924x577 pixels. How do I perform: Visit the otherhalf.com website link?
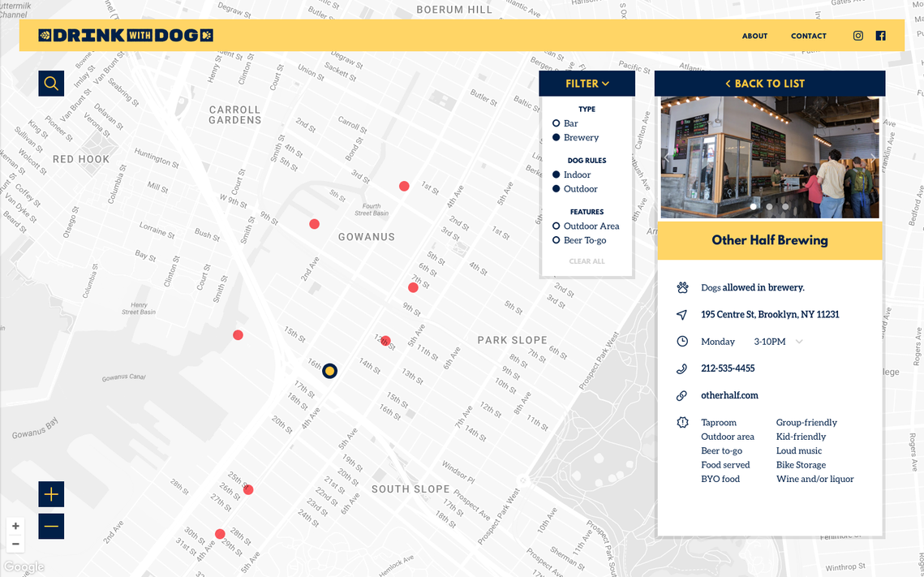[729, 395]
